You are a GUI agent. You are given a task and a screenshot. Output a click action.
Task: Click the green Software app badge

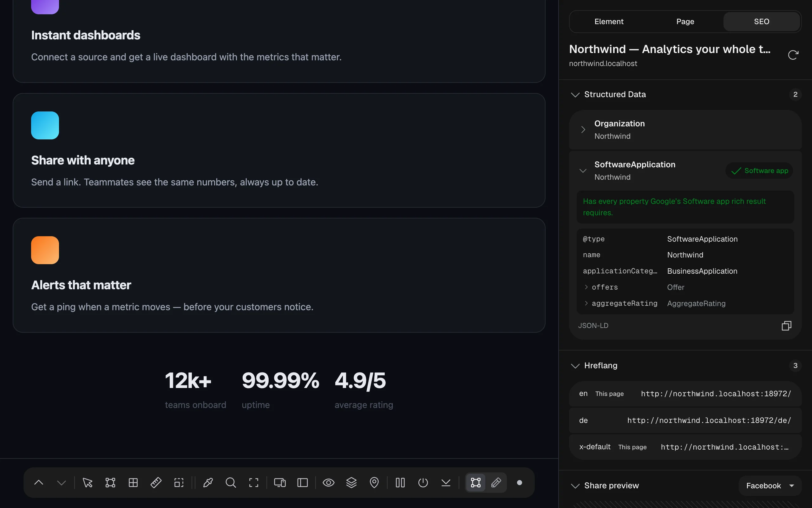coord(759,171)
